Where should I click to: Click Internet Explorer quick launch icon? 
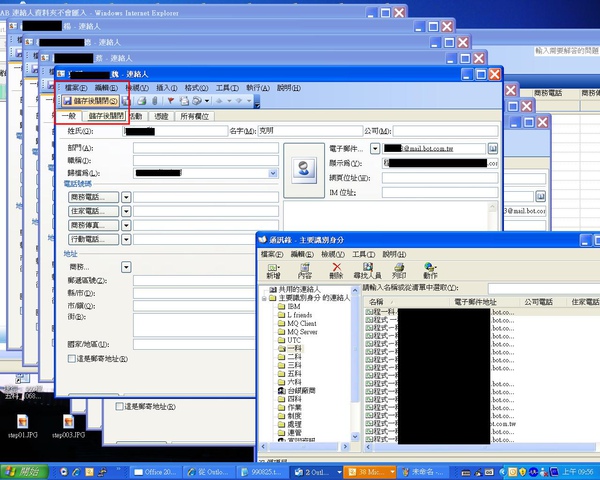point(76,472)
